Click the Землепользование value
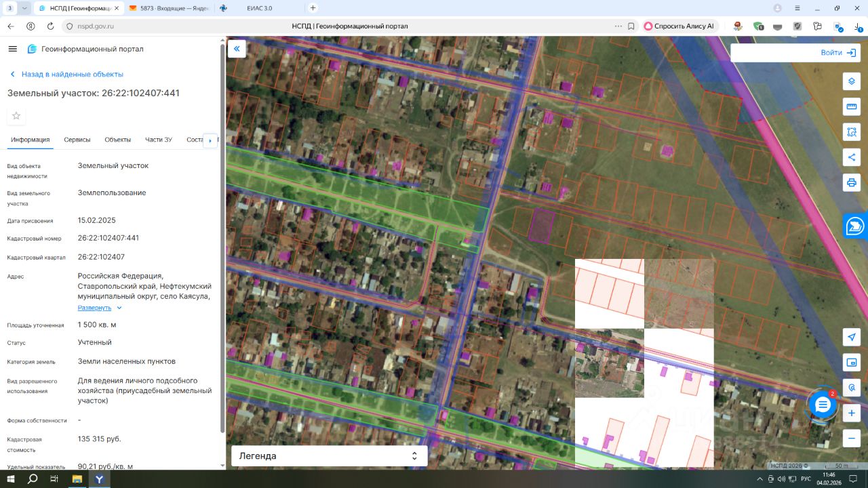 [112, 192]
